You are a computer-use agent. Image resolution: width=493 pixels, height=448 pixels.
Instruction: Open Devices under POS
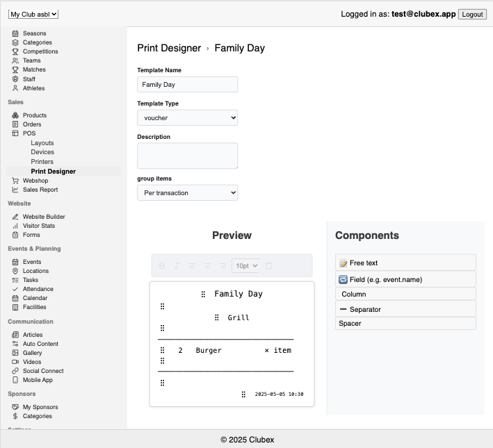[42, 152]
